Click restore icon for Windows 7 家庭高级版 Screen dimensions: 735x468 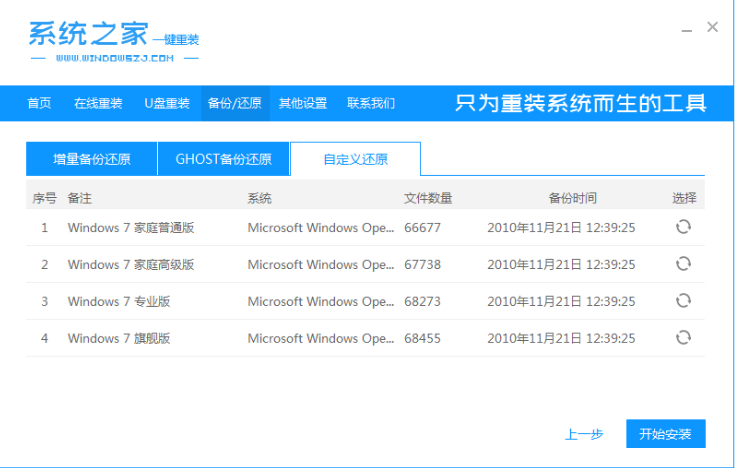pyautogui.click(x=683, y=264)
